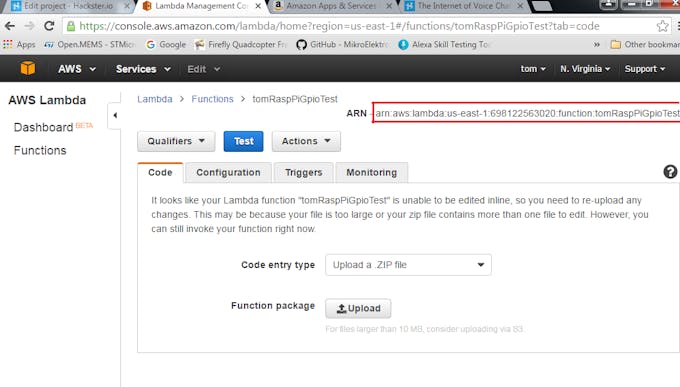Open the Support dropdown menu

coord(644,69)
